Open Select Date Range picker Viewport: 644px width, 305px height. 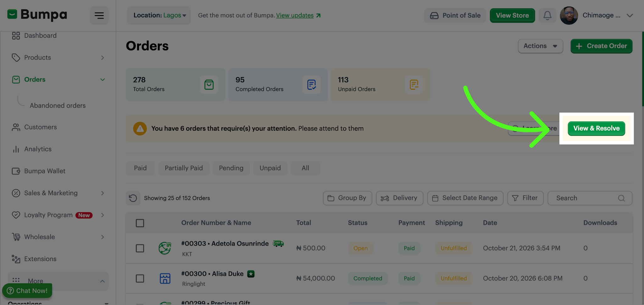(465, 198)
